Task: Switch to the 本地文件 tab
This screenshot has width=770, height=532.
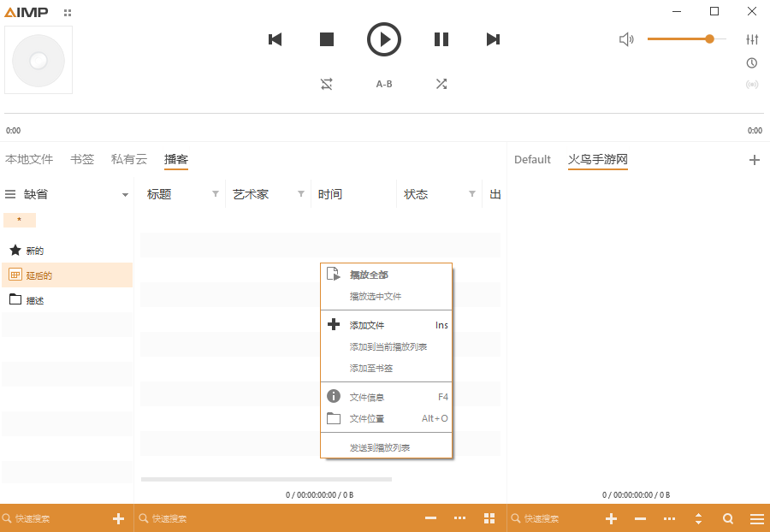Action: (x=29, y=159)
